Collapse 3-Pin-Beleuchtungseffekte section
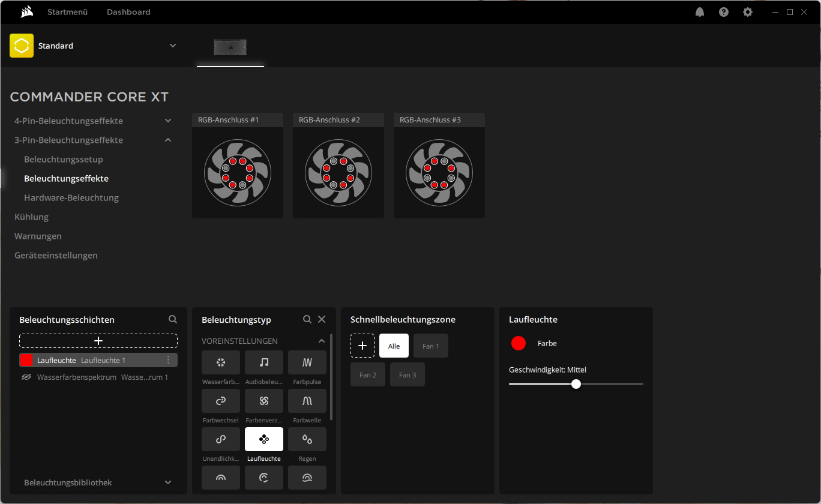The height and width of the screenshot is (504, 821). 168,140
